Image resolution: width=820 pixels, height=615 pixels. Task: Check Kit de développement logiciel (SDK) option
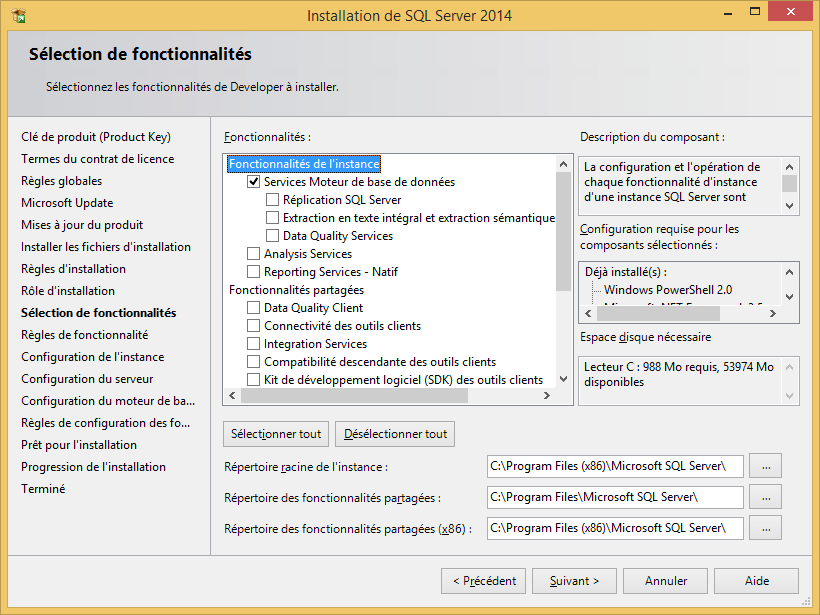point(254,380)
